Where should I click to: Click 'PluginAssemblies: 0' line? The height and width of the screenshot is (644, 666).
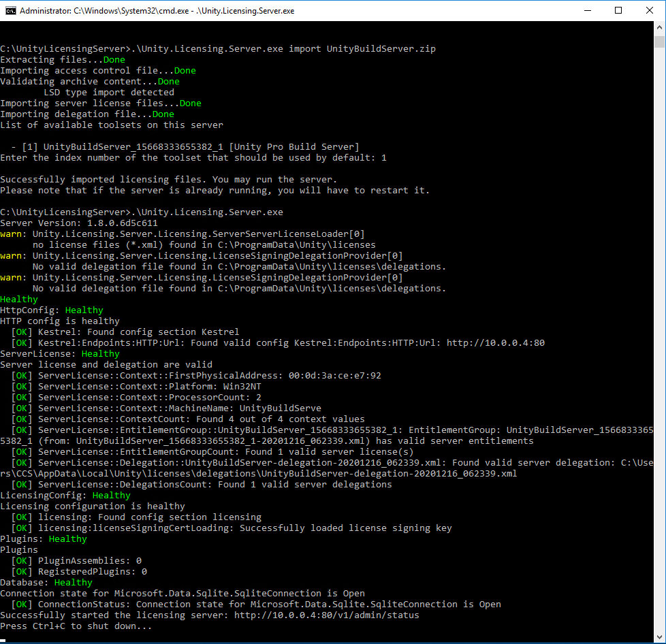click(x=76, y=561)
